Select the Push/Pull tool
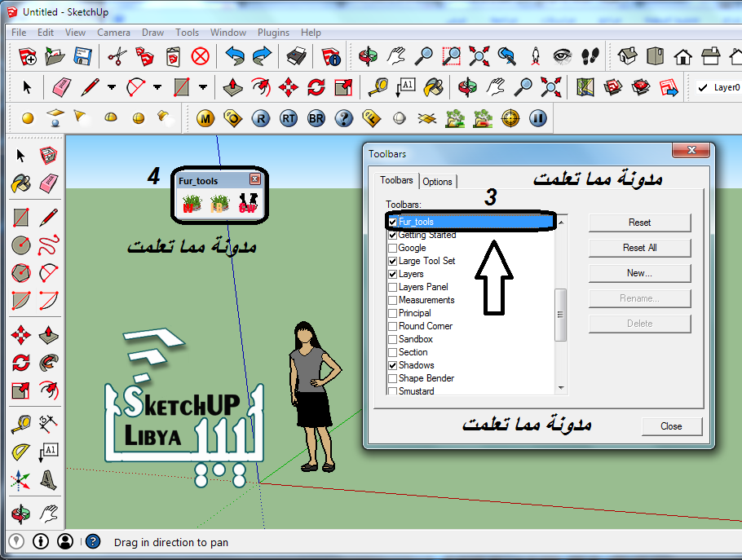 [46, 335]
